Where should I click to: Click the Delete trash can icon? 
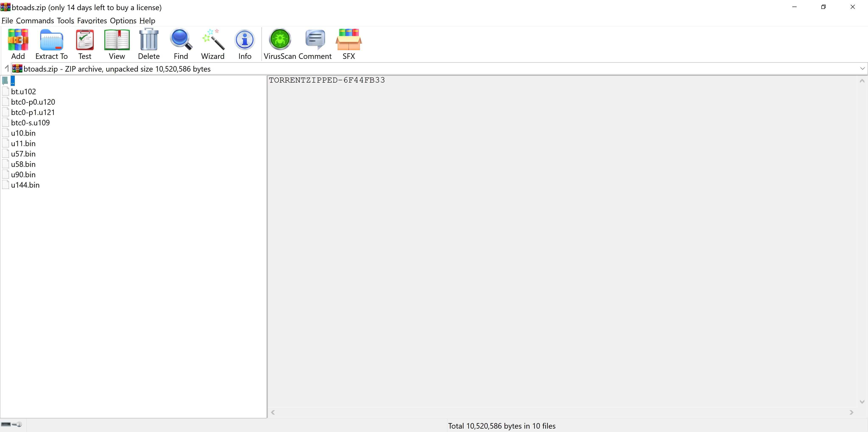(149, 44)
